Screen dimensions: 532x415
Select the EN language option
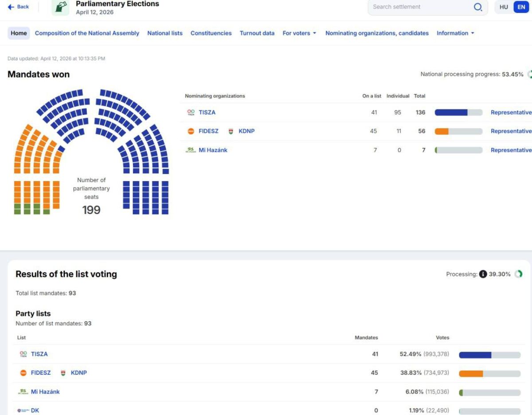tap(521, 7)
